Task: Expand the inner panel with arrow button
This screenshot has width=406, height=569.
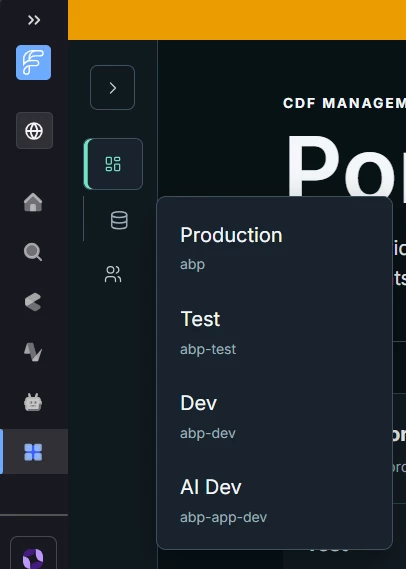Action: pos(112,87)
